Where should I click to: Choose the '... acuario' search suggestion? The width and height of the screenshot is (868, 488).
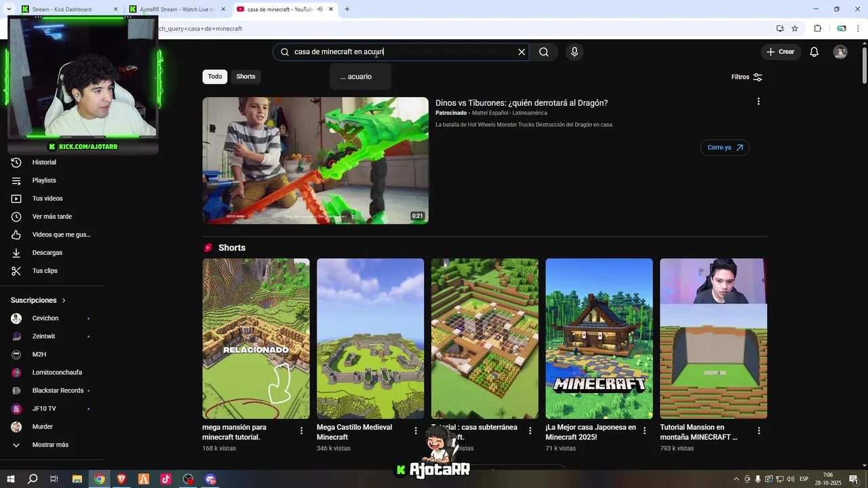[360, 77]
